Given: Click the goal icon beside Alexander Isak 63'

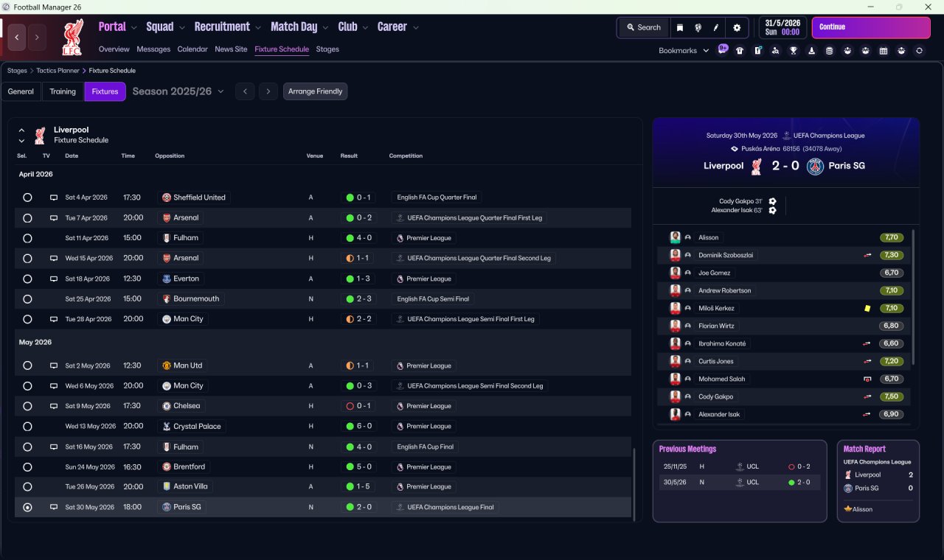Looking at the screenshot, I should (772, 211).
